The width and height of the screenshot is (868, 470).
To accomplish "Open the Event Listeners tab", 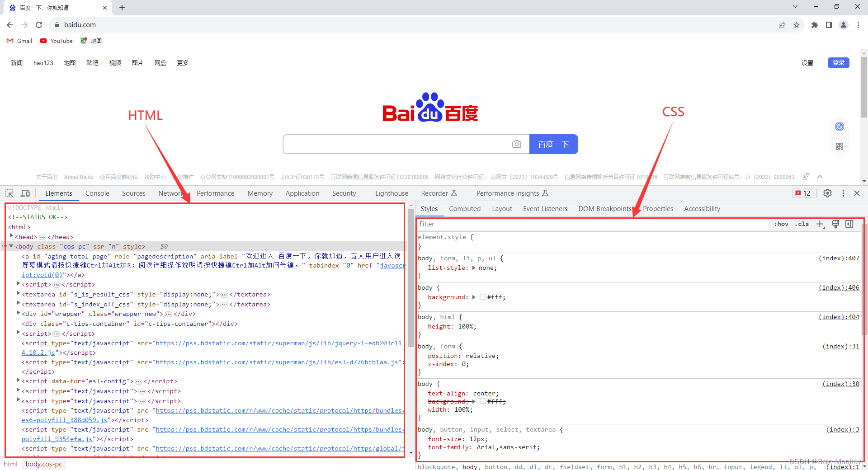I will pos(545,209).
